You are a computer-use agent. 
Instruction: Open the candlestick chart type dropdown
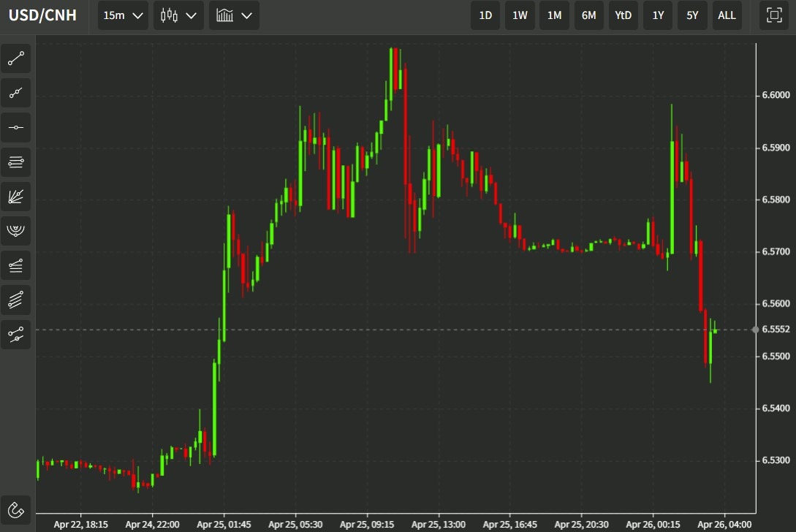point(178,15)
